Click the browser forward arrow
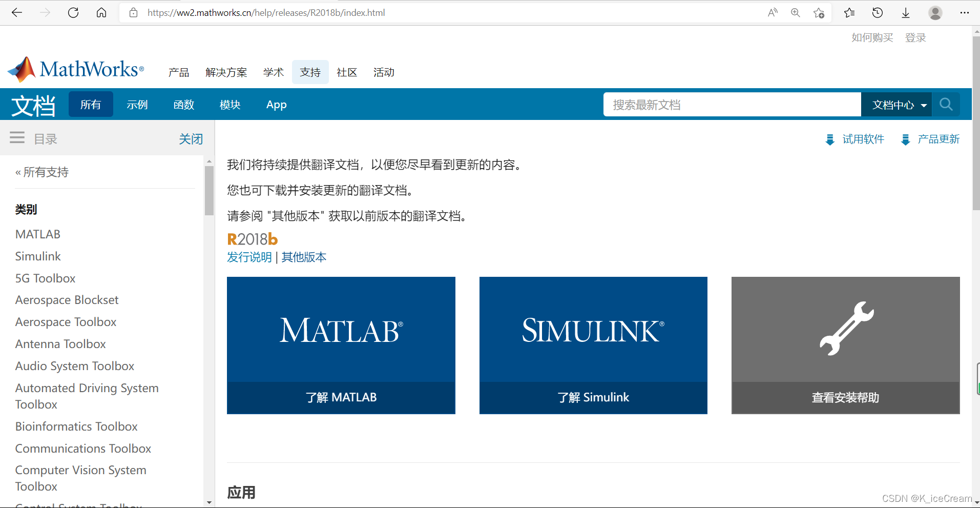Screen dimensions: 980x508 pos(45,13)
